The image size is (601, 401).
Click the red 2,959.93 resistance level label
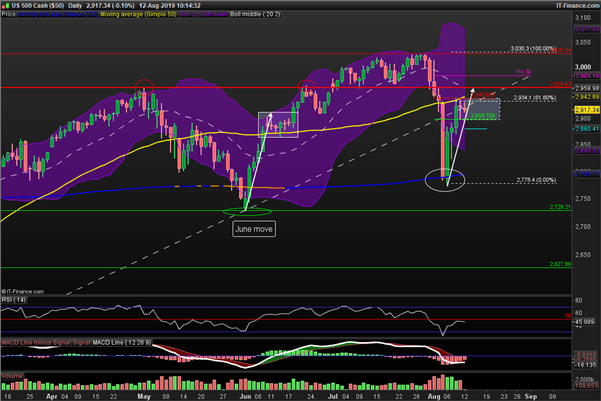(560, 84)
